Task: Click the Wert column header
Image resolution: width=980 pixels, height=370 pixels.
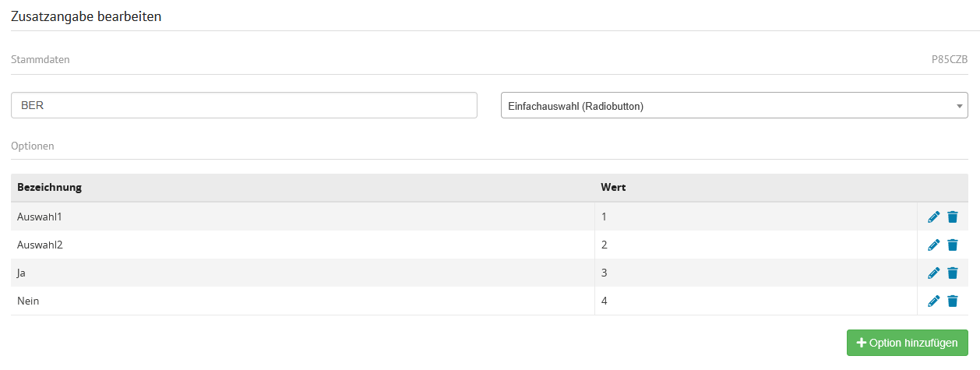Action: (x=613, y=188)
